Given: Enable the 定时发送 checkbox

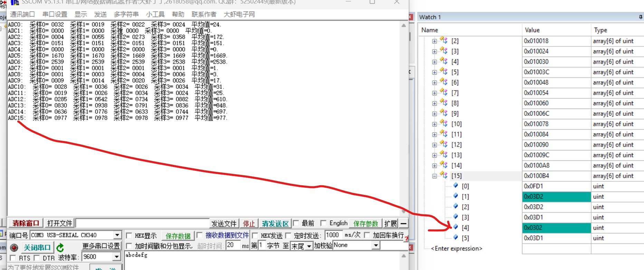Looking at the screenshot, I should [x=288, y=236].
